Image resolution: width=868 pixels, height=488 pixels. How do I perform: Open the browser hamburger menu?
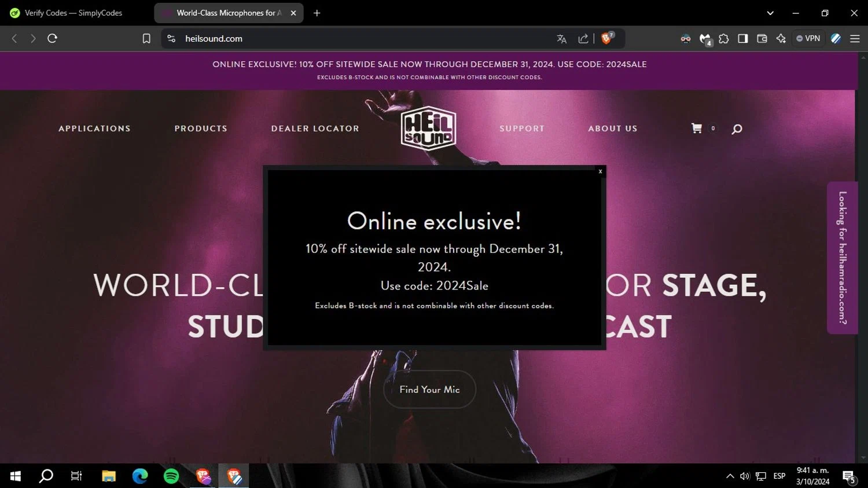[x=855, y=39]
